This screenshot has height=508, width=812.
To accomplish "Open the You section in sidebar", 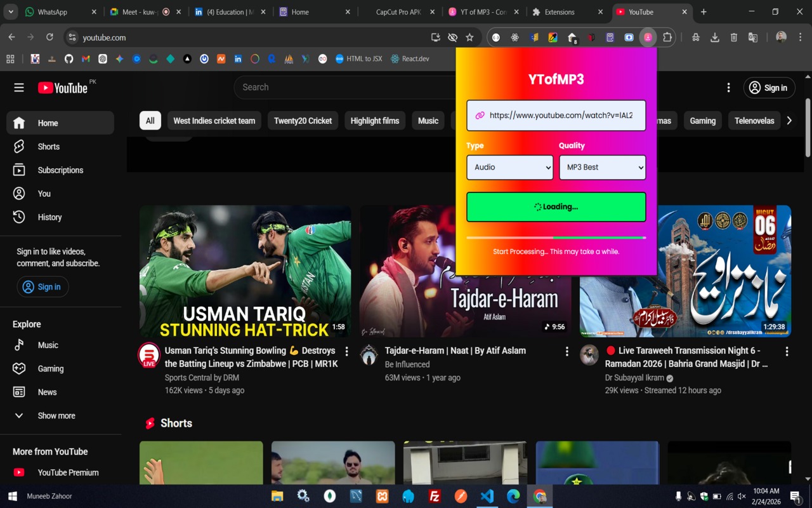I will (60, 194).
